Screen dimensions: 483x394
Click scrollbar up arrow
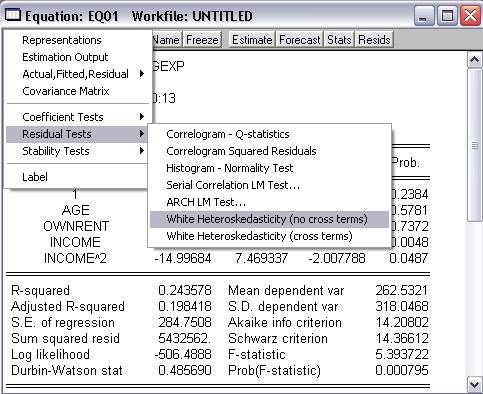(474, 60)
